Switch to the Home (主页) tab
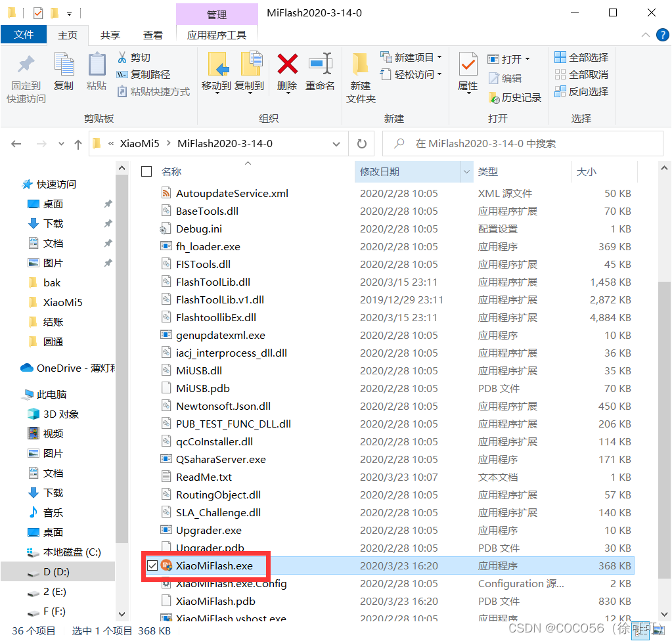This screenshot has width=672, height=641. (x=67, y=35)
